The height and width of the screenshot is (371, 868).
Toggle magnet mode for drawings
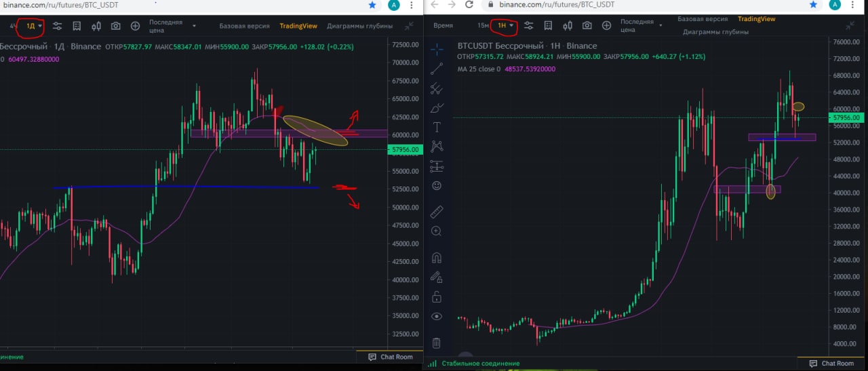(437, 258)
